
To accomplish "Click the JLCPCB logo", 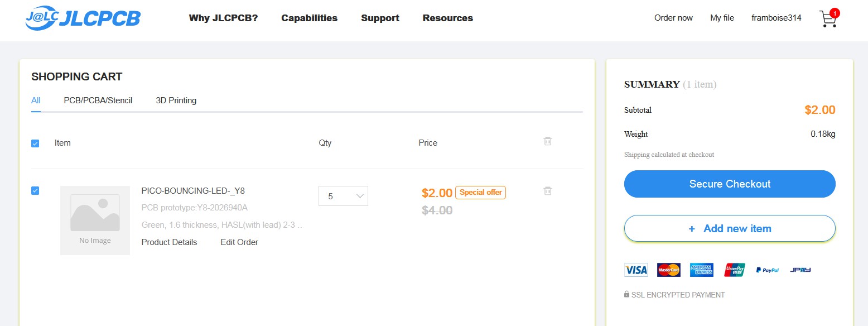I will 83,18.
